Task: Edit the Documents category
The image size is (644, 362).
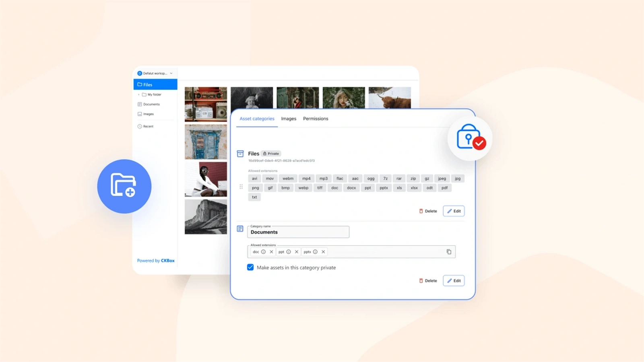Action: (454, 281)
